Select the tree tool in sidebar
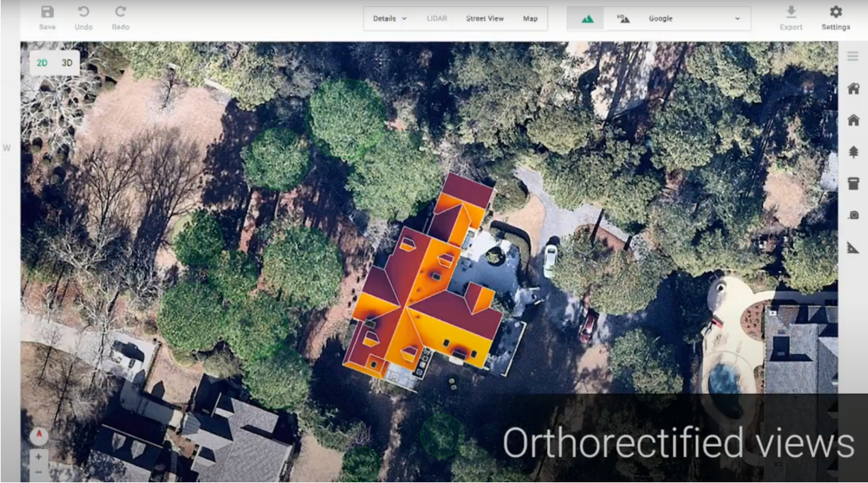 (852, 151)
